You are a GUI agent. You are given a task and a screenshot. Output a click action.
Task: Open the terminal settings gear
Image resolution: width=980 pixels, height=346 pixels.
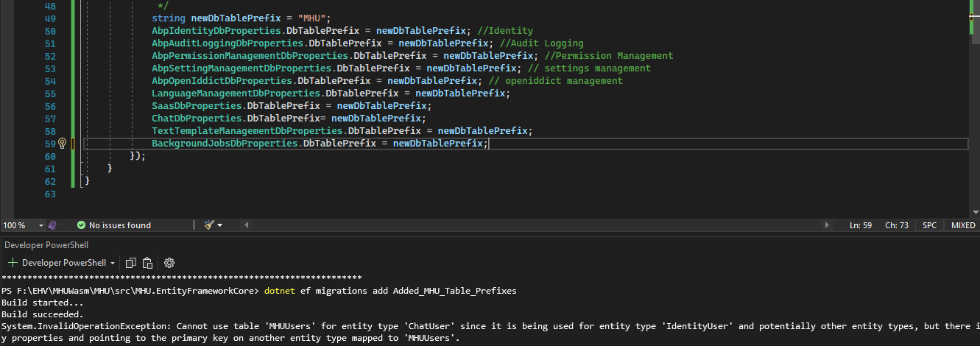pyautogui.click(x=169, y=263)
